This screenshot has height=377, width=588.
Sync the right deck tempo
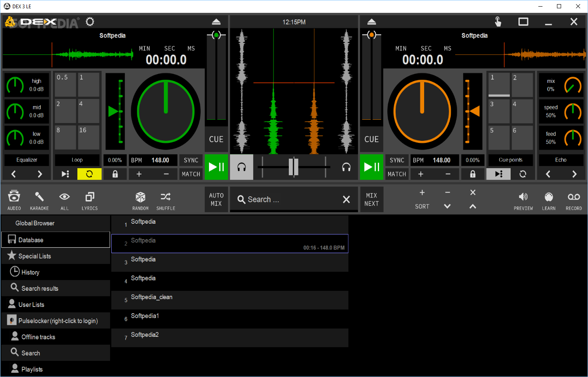(x=397, y=160)
